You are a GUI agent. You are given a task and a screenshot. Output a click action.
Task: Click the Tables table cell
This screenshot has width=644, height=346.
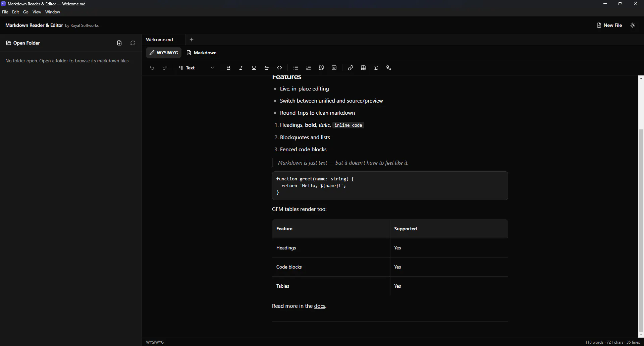pos(331,286)
